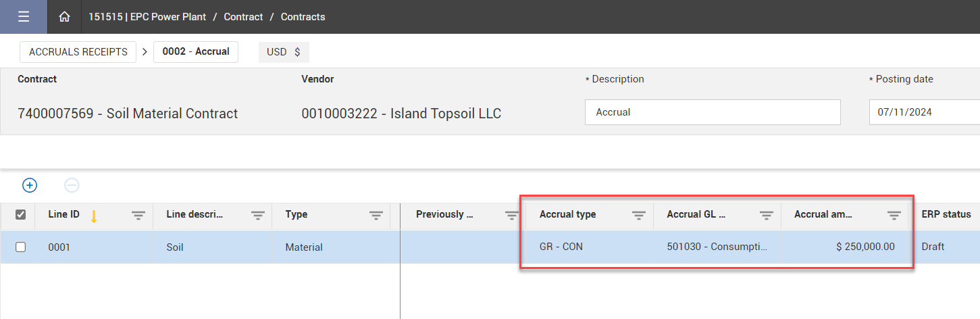The image size is (980, 319).
Task: Open the USD $ currency selector
Action: pos(284,52)
